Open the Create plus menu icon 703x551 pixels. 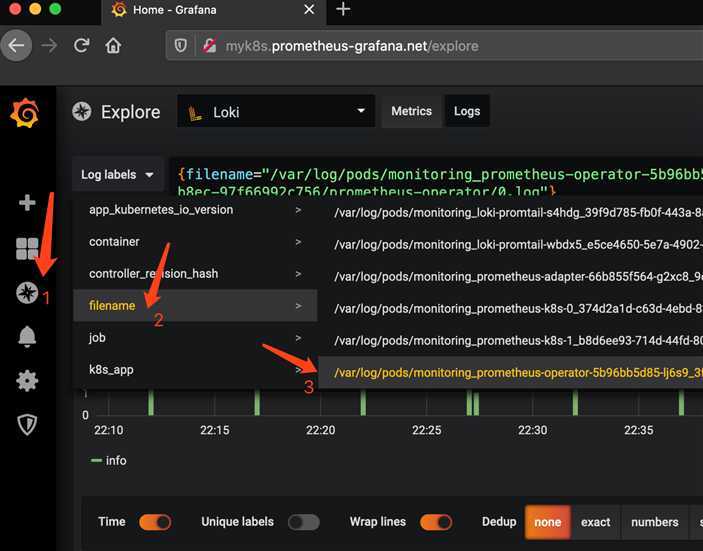pos(27,203)
